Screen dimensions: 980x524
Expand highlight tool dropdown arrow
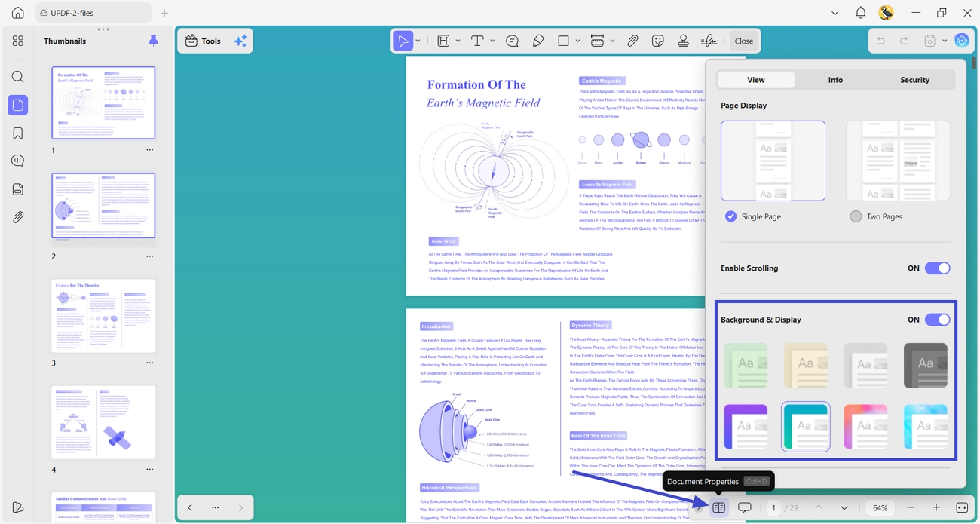458,41
